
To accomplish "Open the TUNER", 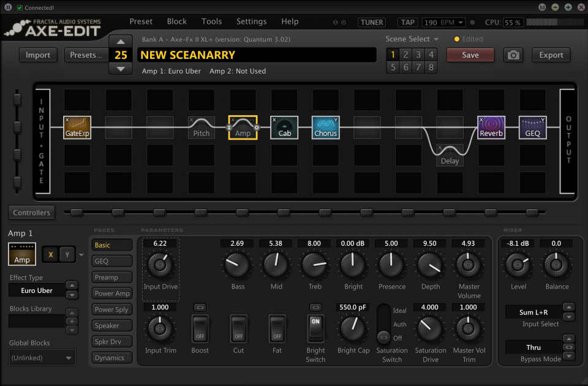I will click(372, 23).
